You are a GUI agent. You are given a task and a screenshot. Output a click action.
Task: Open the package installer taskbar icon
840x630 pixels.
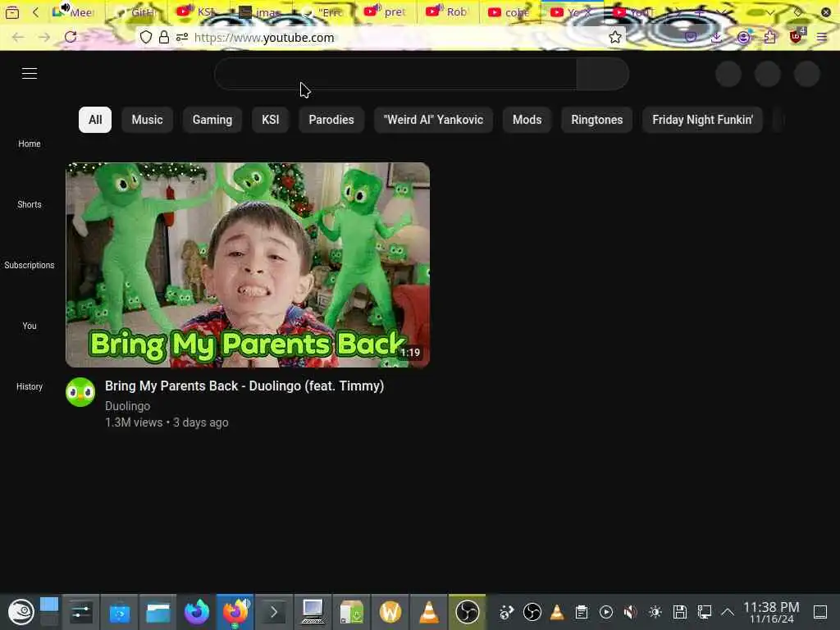[351, 612]
